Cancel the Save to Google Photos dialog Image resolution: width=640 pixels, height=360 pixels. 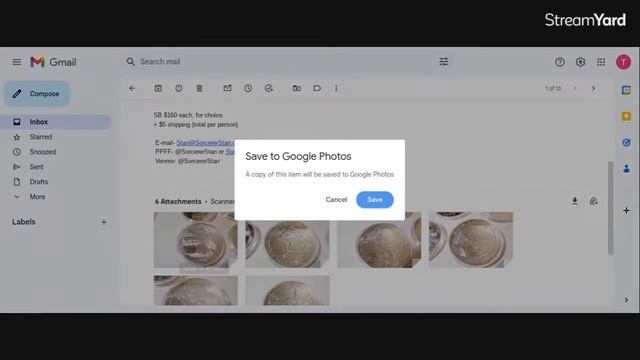point(336,200)
